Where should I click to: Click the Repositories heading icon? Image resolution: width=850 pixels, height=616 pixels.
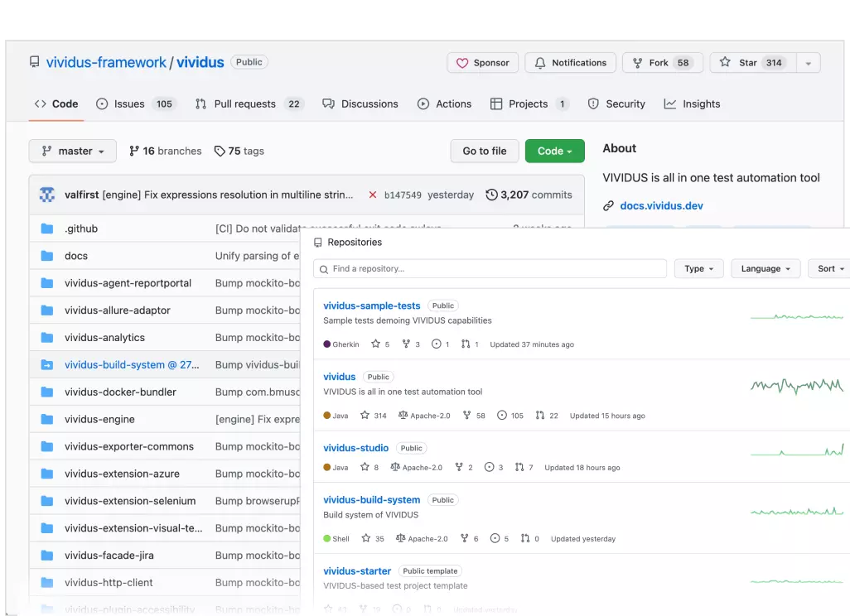click(318, 243)
